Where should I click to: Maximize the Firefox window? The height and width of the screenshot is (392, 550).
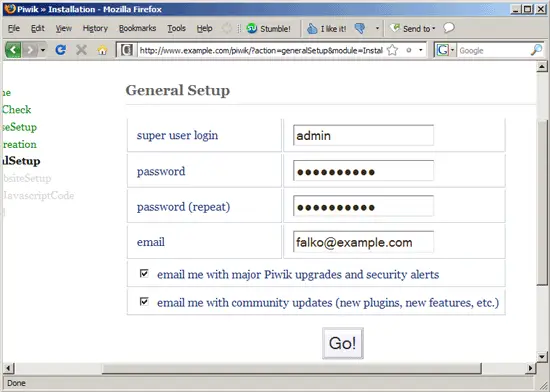(527, 9)
